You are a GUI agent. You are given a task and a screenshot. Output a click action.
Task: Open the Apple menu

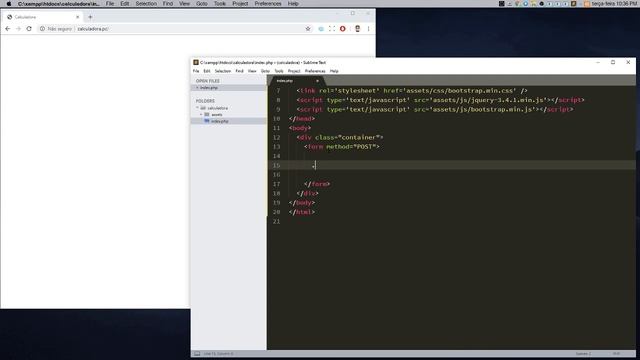click(9, 4)
